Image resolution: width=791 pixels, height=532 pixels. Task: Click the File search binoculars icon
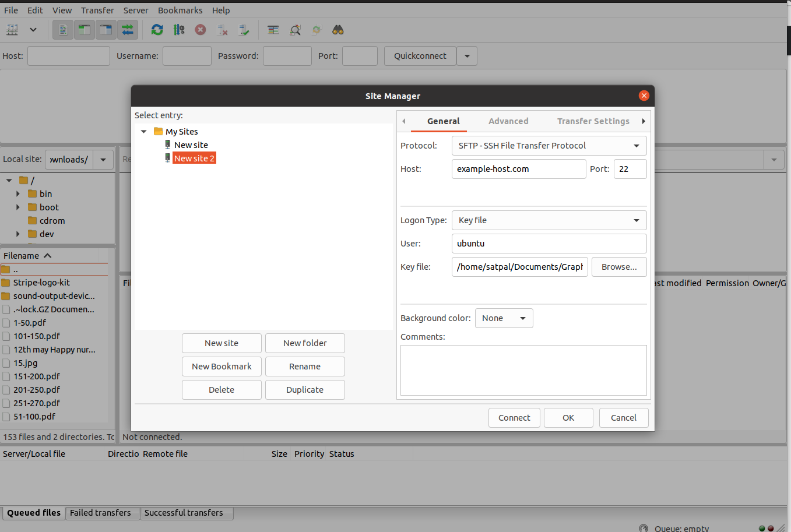click(338, 29)
